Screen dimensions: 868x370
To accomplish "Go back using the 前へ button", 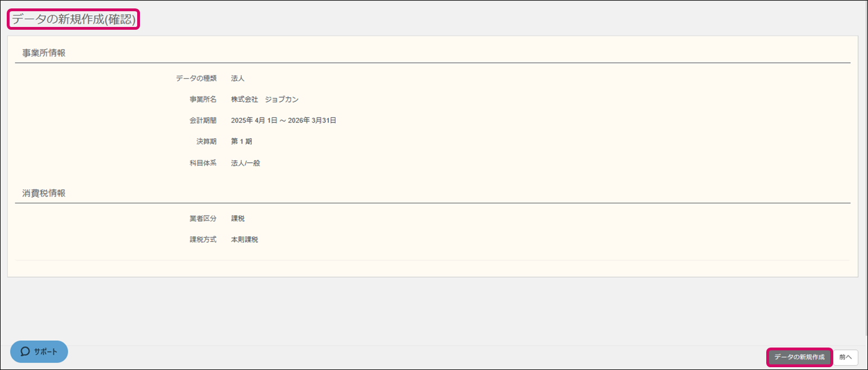I will click(x=846, y=357).
